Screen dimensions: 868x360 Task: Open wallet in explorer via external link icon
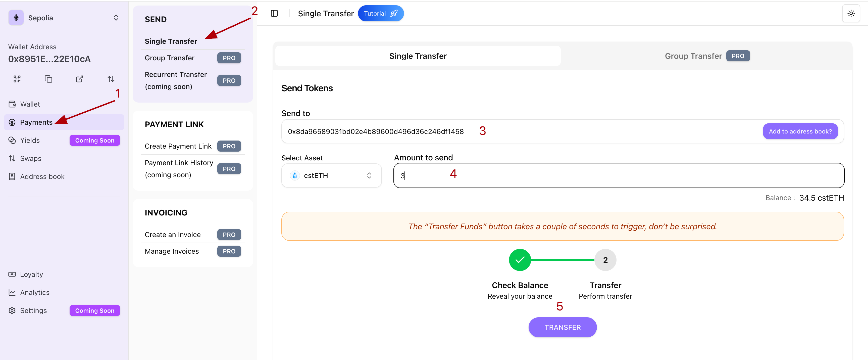[80, 79]
